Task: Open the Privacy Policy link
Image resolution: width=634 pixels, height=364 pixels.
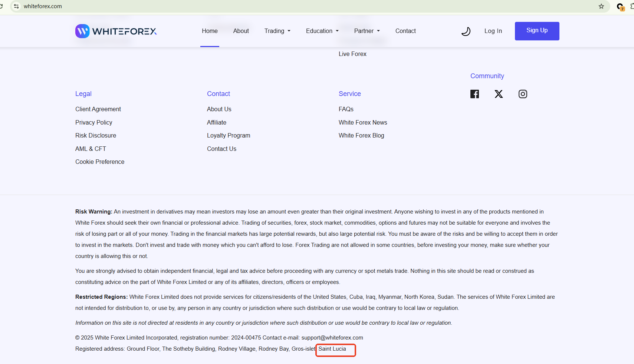Action: click(93, 122)
